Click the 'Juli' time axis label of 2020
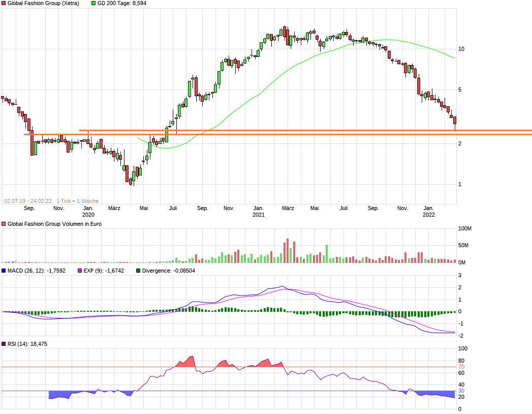The height and width of the screenshot is (414, 532). coord(173,208)
